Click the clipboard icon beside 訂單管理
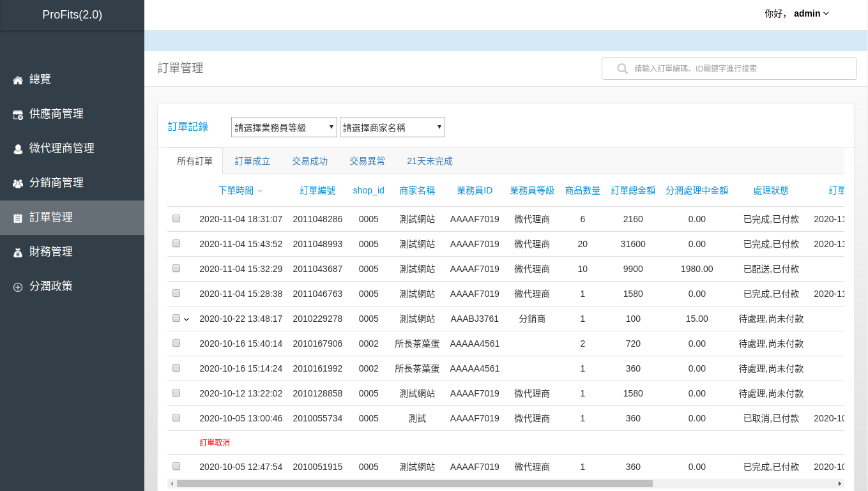 (x=18, y=218)
